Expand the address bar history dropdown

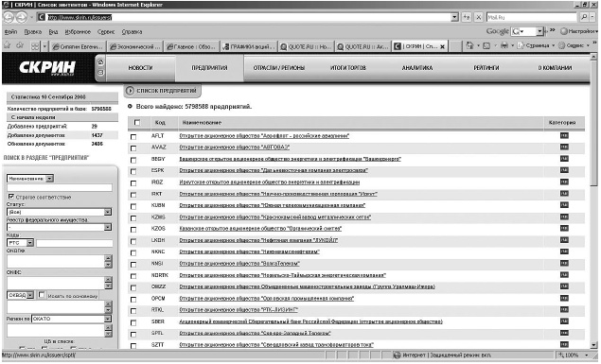[454, 17]
